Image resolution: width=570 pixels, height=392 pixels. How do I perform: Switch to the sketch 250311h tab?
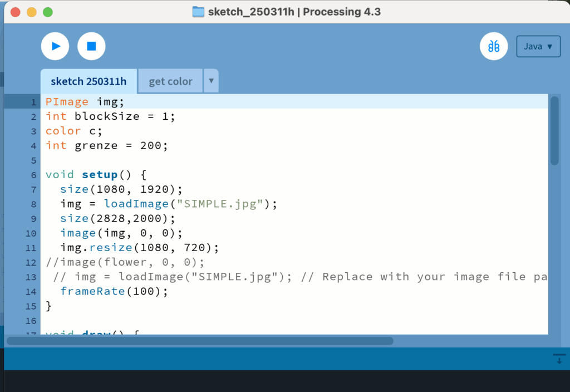[89, 81]
